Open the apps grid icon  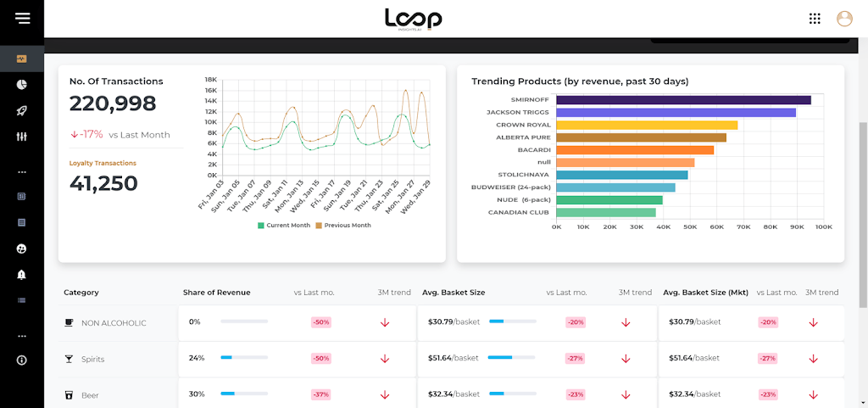pos(815,19)
